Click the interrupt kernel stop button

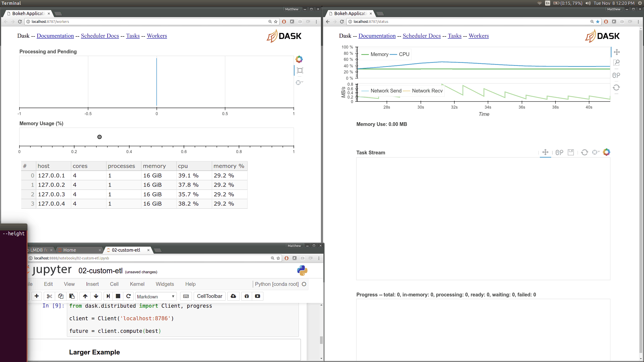(x=118, y=296)
